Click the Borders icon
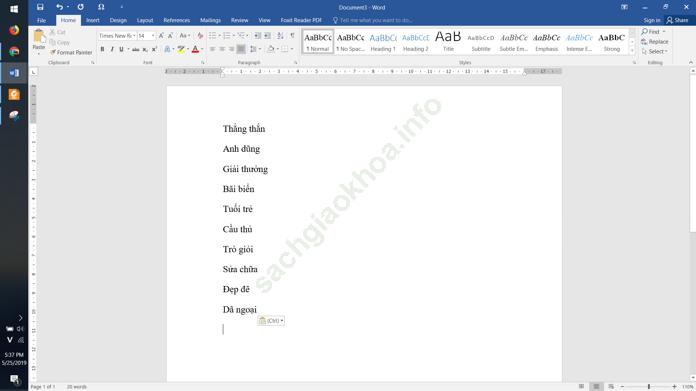The image size is (696, 391). coord(285,49)
